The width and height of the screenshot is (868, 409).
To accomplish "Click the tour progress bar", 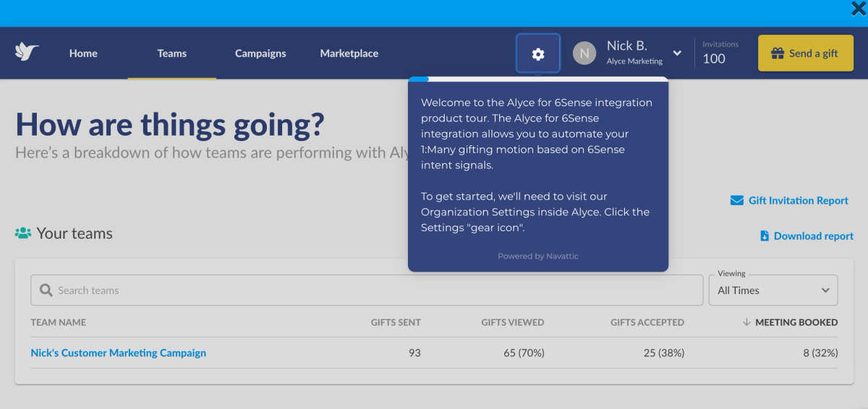I will [x=538, y=79].
